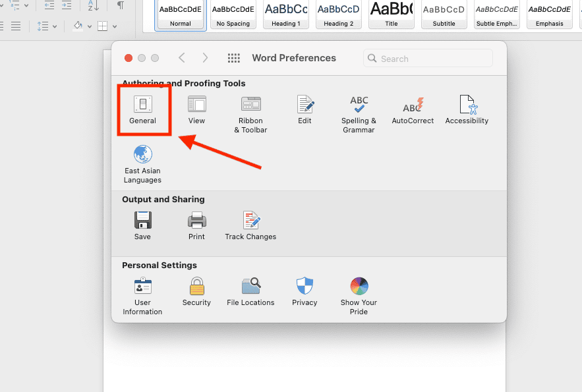
Task: Open Print preferences
Action: tap(196, 225)
